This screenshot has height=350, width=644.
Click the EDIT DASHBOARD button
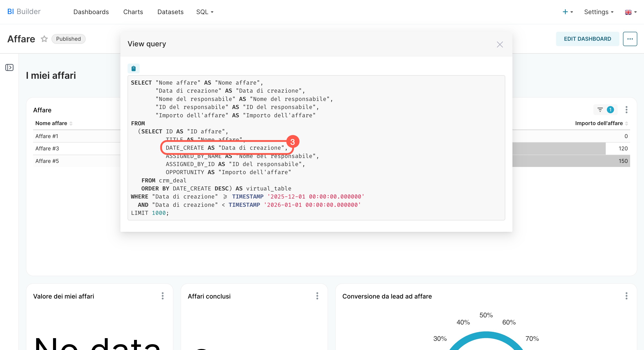(x=587, y=39)
